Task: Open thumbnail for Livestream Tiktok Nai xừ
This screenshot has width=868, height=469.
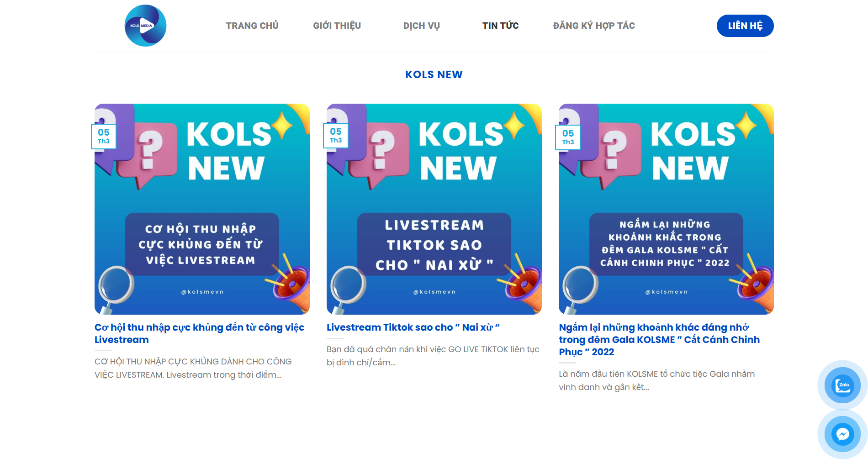Action: click(434, 209)
